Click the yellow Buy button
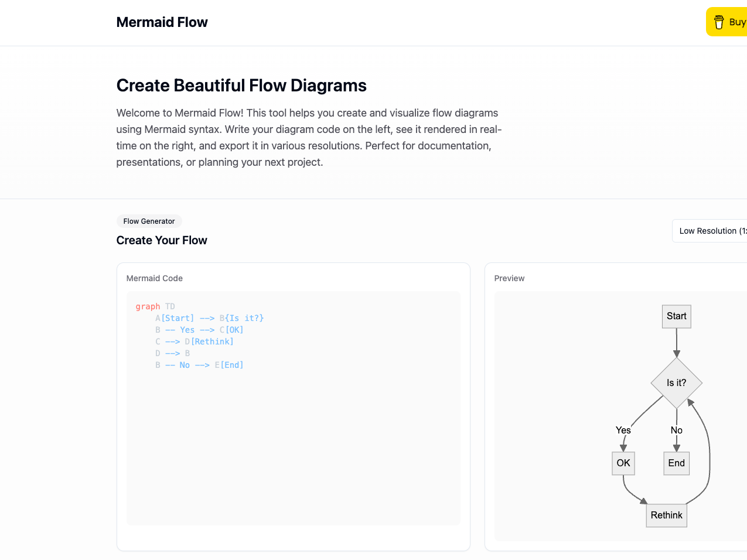 click(x=732, y=22)
